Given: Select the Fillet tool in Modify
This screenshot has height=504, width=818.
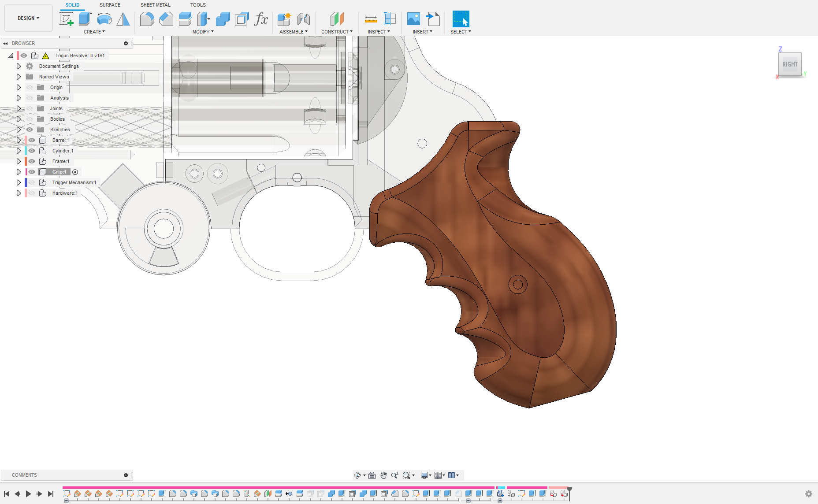Looking at the screenshot, I should tap(147, 19).
